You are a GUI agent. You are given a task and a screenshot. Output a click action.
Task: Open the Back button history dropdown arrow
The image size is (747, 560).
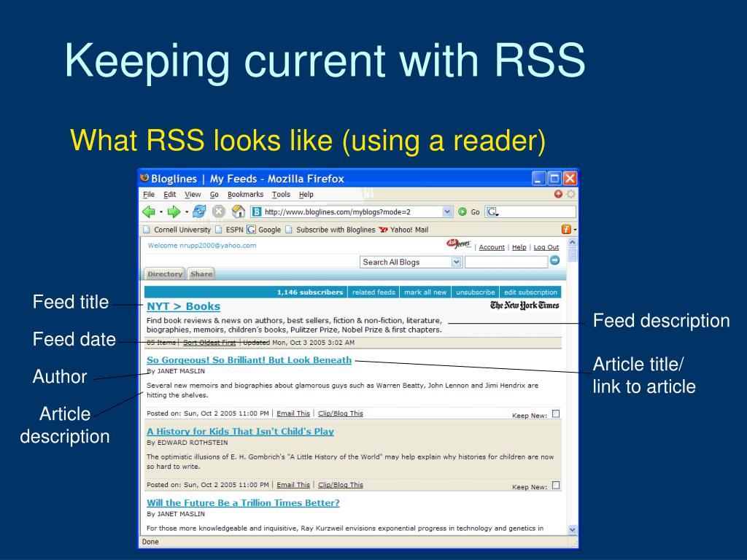click(x=161, y=212)
